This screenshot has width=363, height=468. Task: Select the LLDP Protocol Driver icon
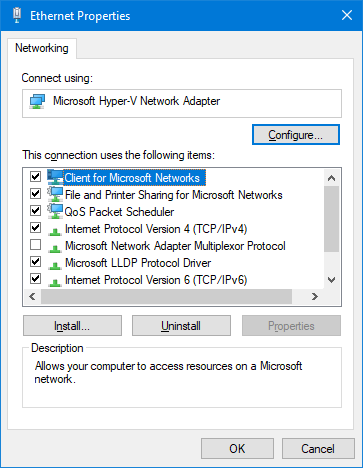pyautogui.click(x=55, y=265)
